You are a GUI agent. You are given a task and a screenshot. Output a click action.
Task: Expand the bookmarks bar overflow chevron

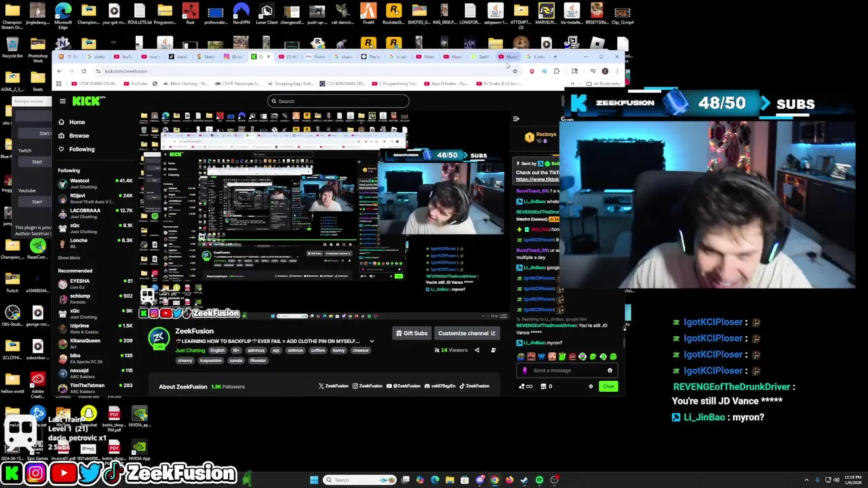click(x=572, y=84)
